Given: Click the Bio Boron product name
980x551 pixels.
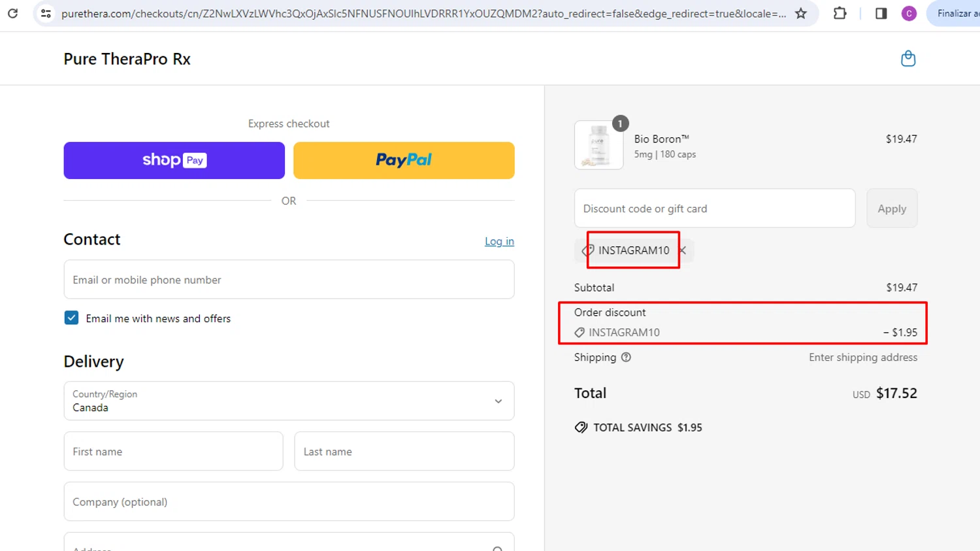Looking at the screenshot, I should (x=661, y=139).
